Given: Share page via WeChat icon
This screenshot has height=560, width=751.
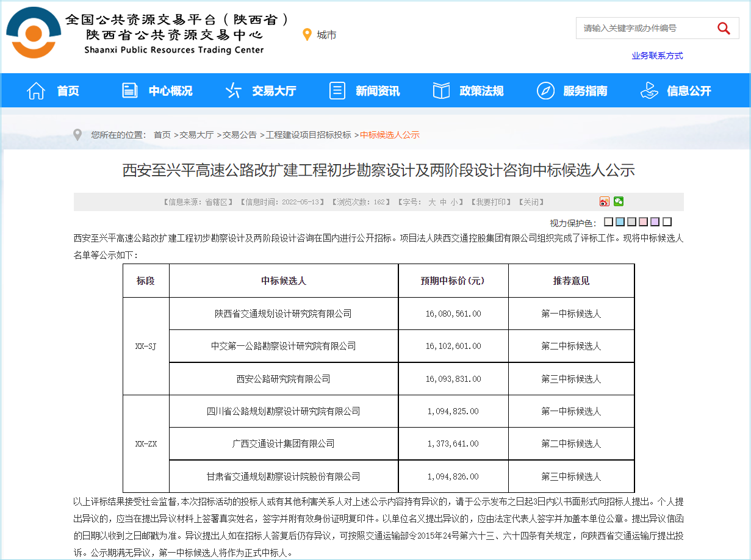Looking at the screenshot, I should (619, 202).
